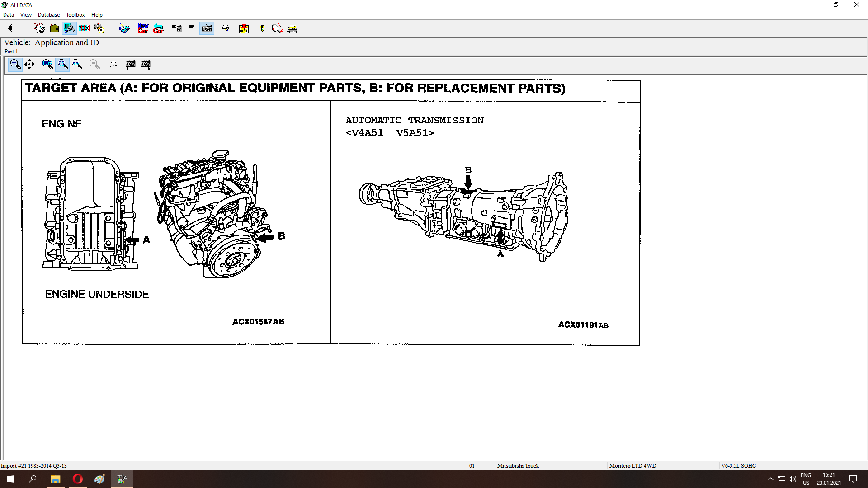Screen dimensions: 868x488
Task: Select the pan four-arrow move tool
Action: coord(29,64)
